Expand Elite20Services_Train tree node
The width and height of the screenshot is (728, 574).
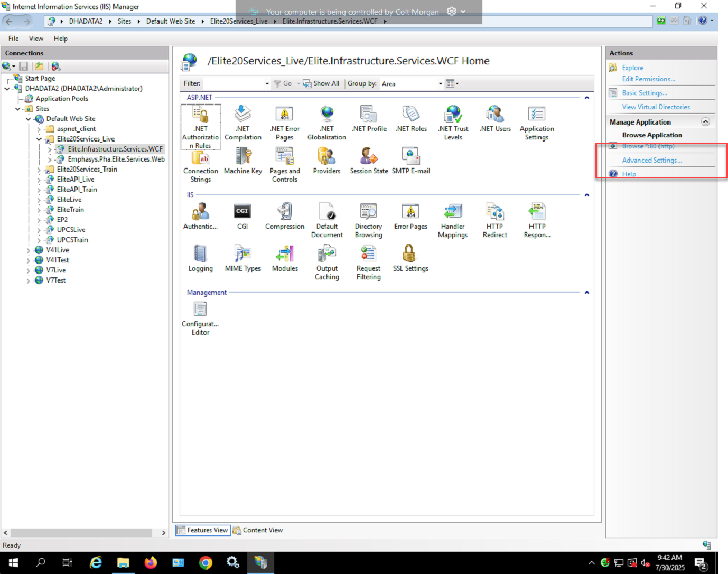pyautogui.click(x=39, y=170)
